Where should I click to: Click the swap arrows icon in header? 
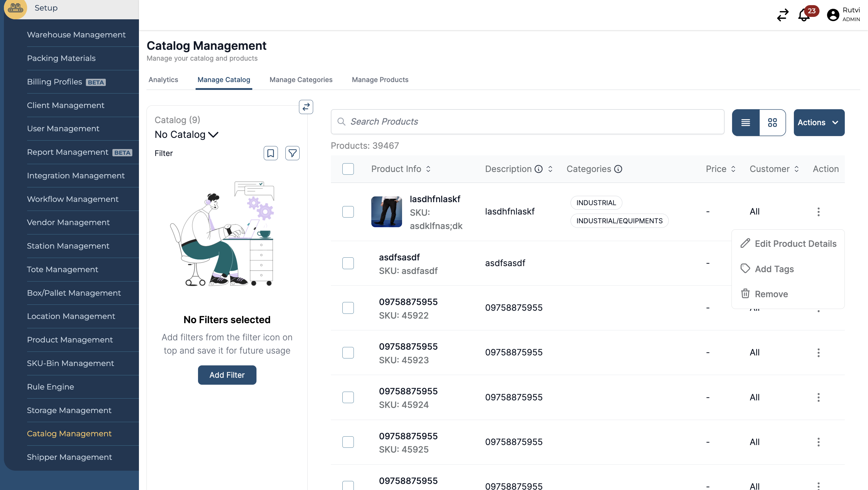pos(782,15)
